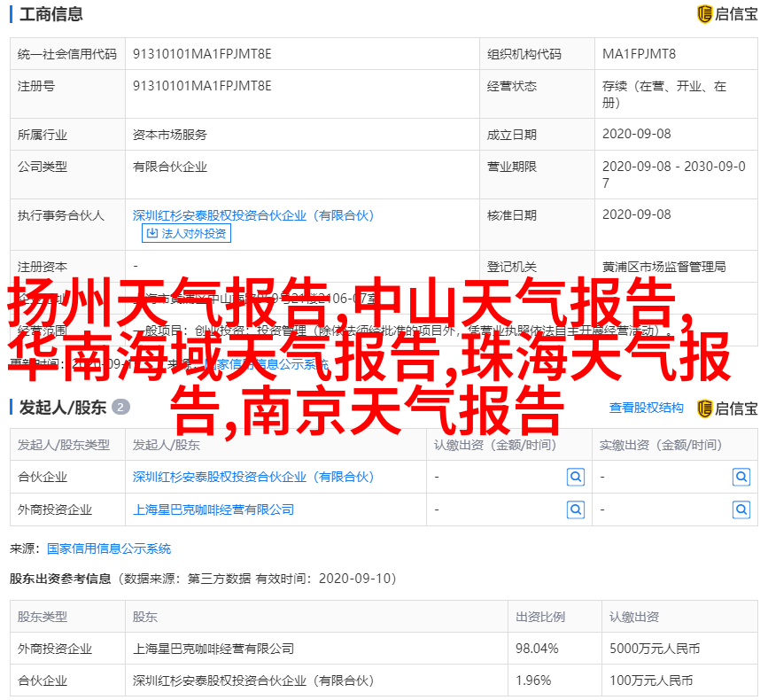Click 黄浦区市场监督管理局 registration authority value

pos(664,267)
